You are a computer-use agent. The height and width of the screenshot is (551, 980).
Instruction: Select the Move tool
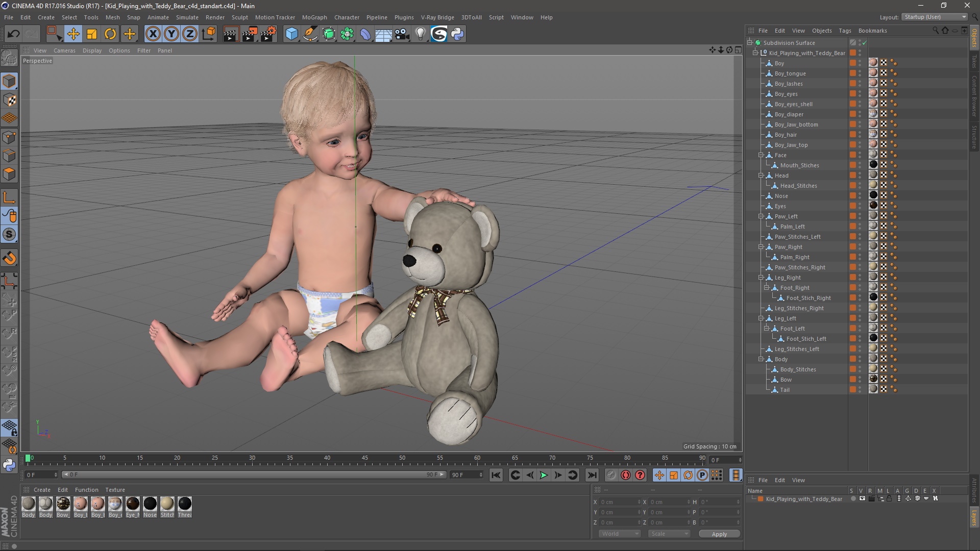(x=73, y=34)
